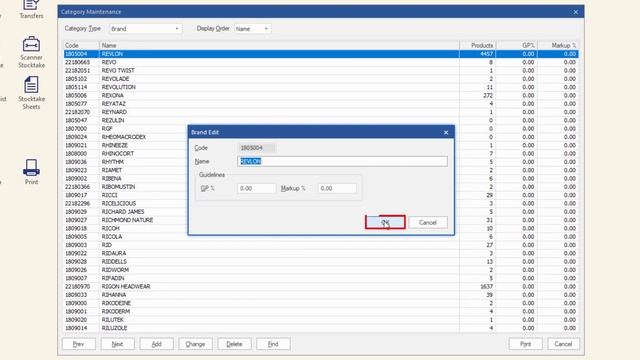Select the REZULIN row

[321, 120]
